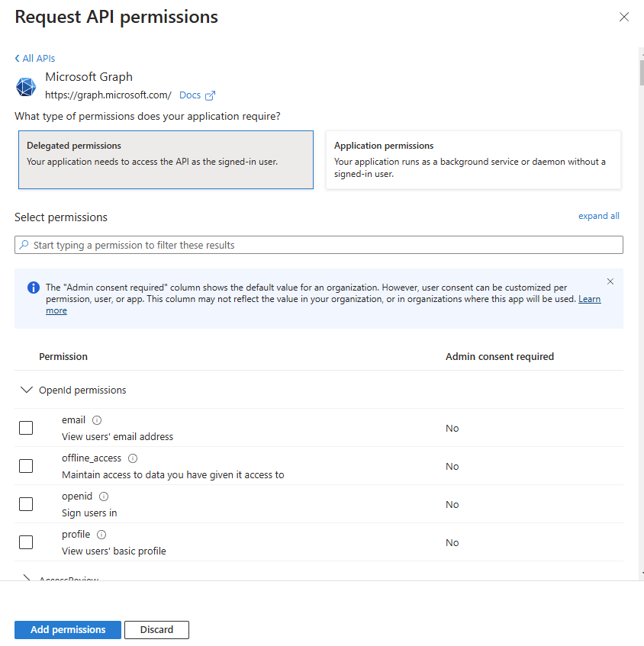Click info icon beside profile permission
The image size is (644, 646).
pos(101,535)
